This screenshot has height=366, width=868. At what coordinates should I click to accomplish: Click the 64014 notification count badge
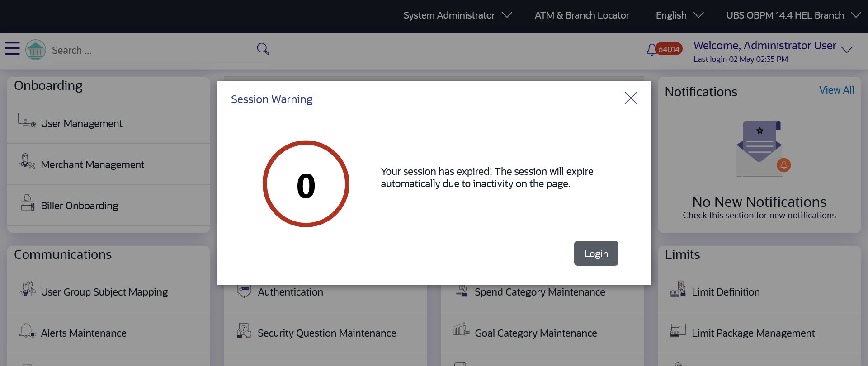[669, 49]
